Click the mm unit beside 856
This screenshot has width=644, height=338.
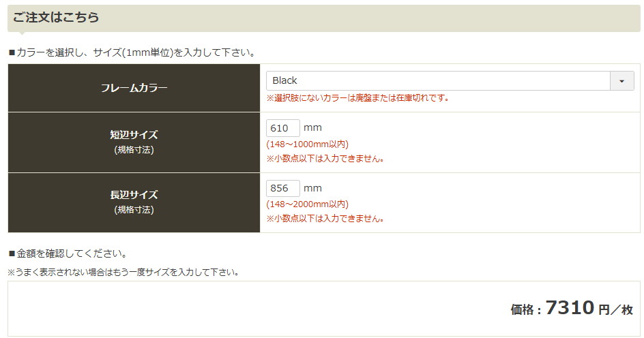[312, 188]
